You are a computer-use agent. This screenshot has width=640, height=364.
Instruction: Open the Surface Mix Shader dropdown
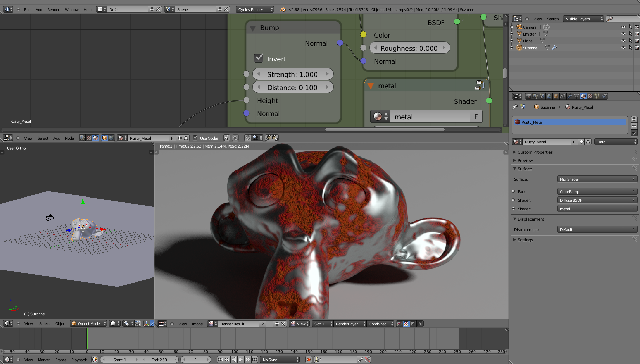pyautogui.click(x=597, y=179)
